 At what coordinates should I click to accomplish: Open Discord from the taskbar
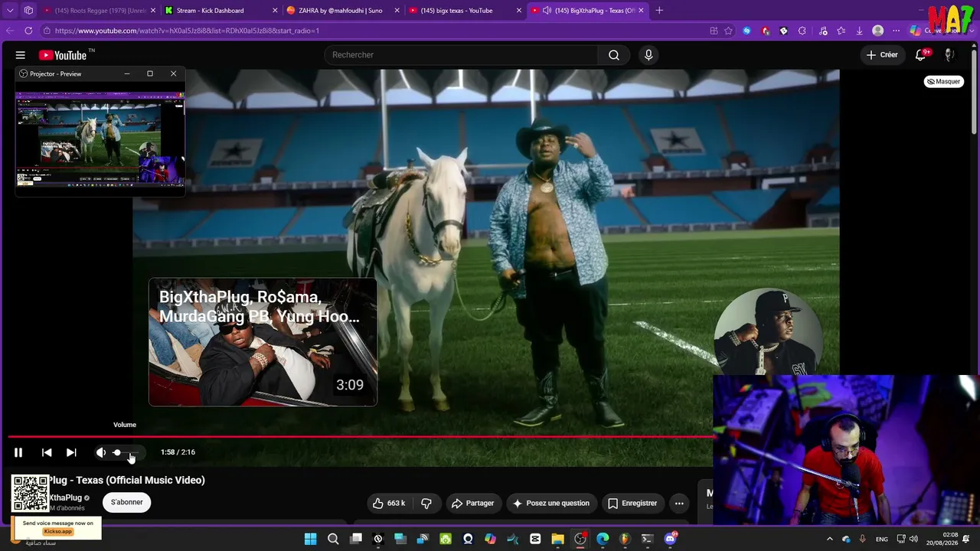coord(671,539)
